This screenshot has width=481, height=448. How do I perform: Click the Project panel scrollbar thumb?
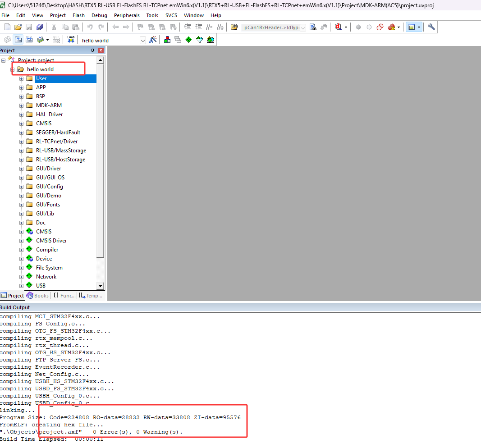(x=101, y=161)
